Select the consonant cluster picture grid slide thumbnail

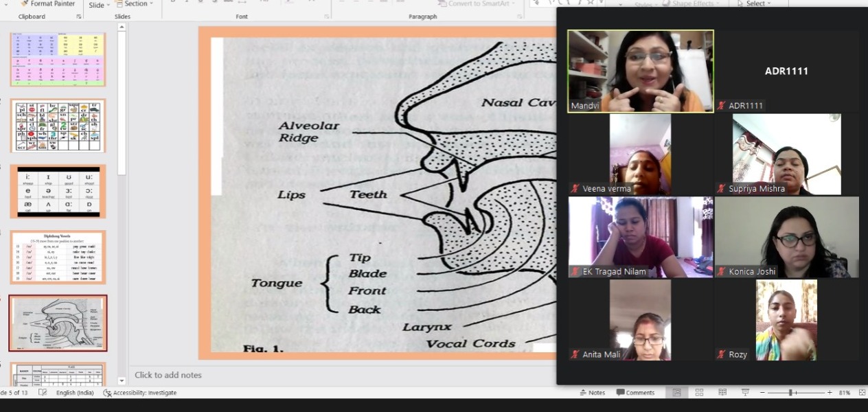point(58,126)
